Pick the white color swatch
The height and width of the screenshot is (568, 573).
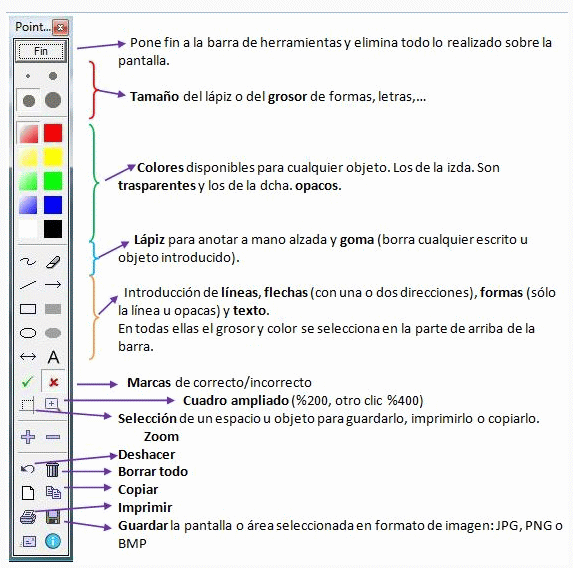[29, 229]
